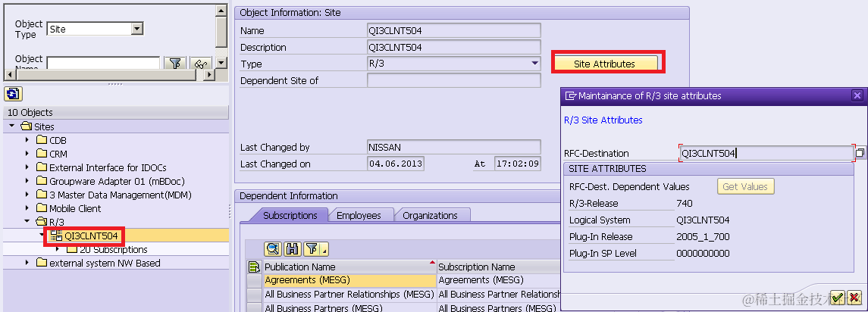Screen dimensions: 868x312
Task: Expand Groupware Adapter 01 (mBDoc) folder
Action: [27, 182]
